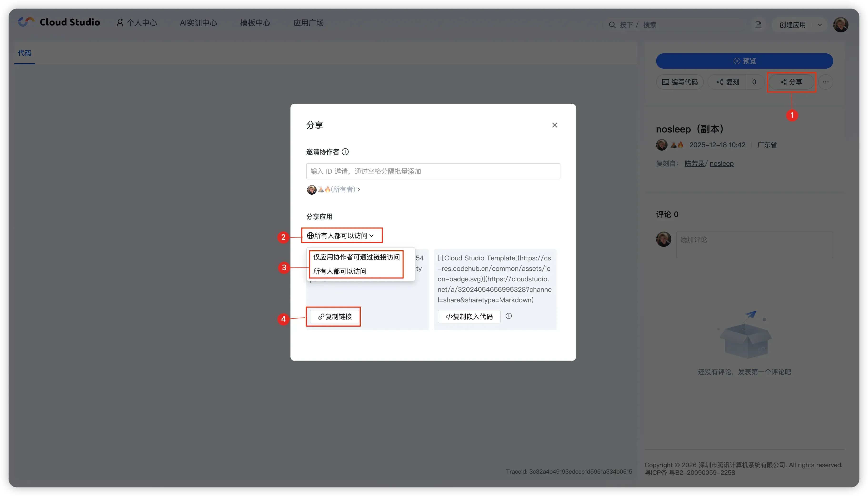Open the nosleep source link
868x496 pixels.
[x=721, y=163]
